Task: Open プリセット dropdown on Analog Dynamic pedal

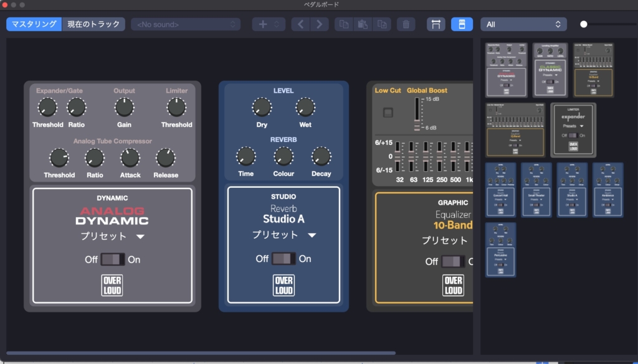Action: pyautogui.click(x=112, y=236)
